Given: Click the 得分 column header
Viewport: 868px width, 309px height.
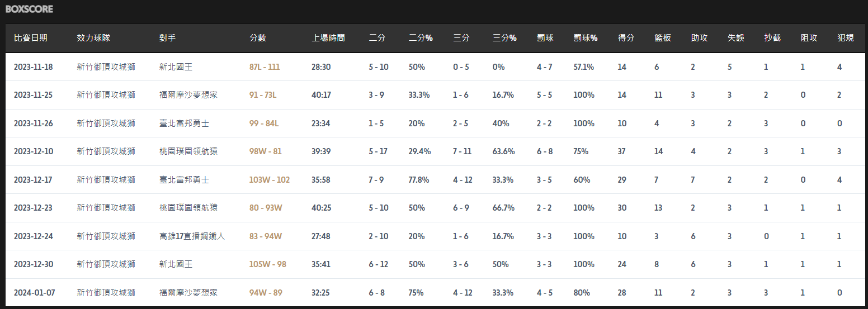Looking at the screenshot, I should pyautogui.click(x=626, y=38).
